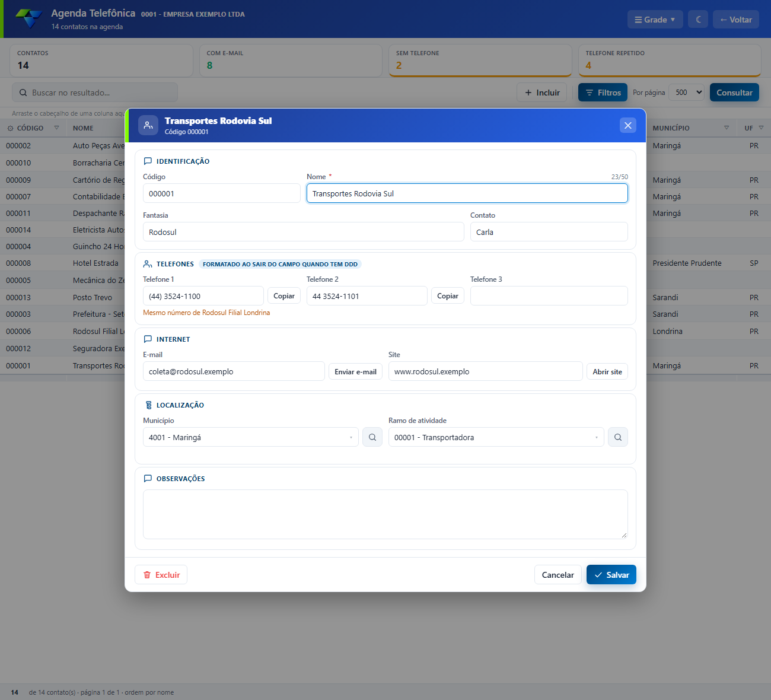
Task: Click the contact avatar icon in dialog header
Action: point(148,125)
